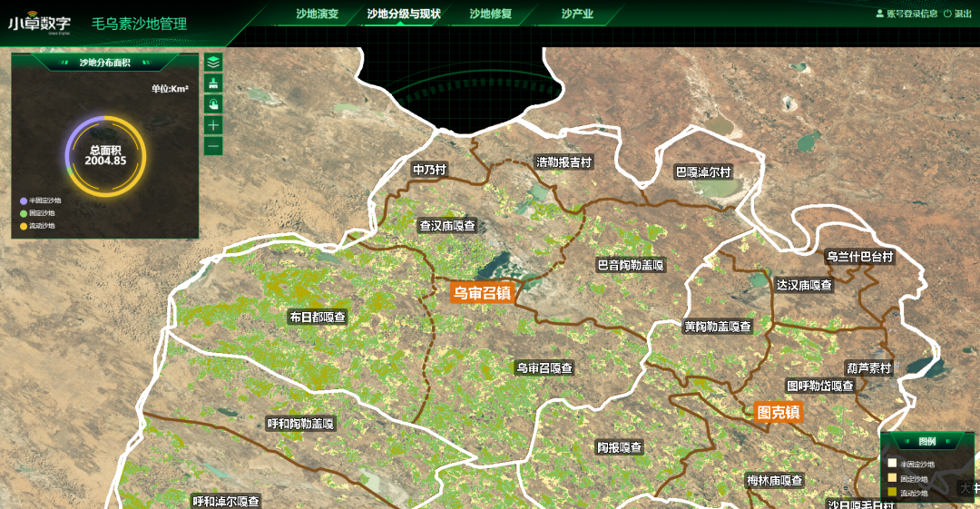Activate the click-select hand tool
980x509 pixels.
tap(213, 104)
